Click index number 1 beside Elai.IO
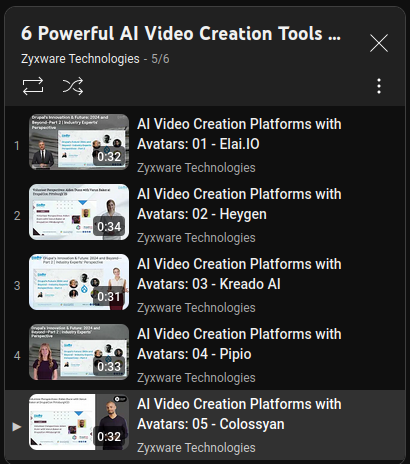Image resolution: width=410 pixels, height=464 pixels. click(17, 146)
